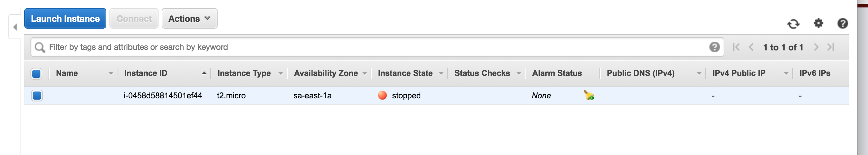Go to the next page of results

[816, 47]
